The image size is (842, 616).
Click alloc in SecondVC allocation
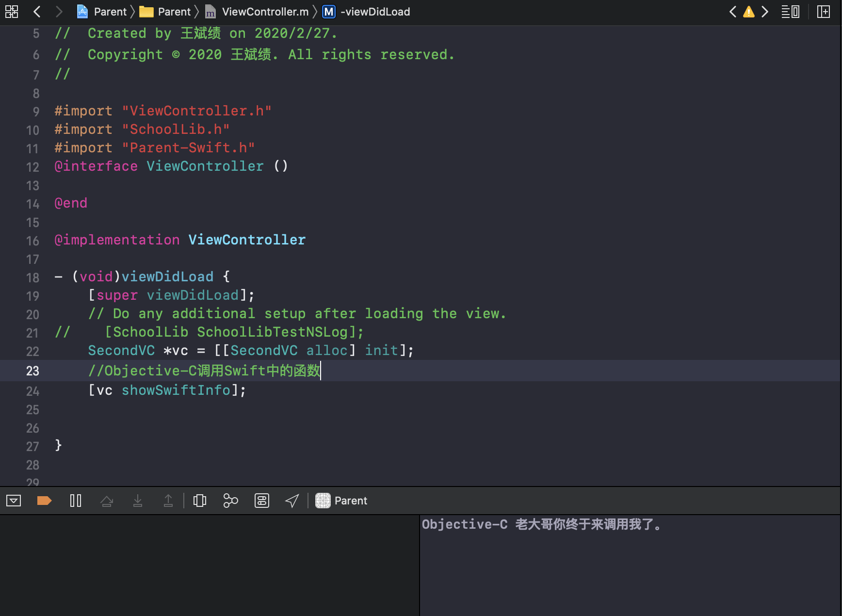click(x=326, y=351)
